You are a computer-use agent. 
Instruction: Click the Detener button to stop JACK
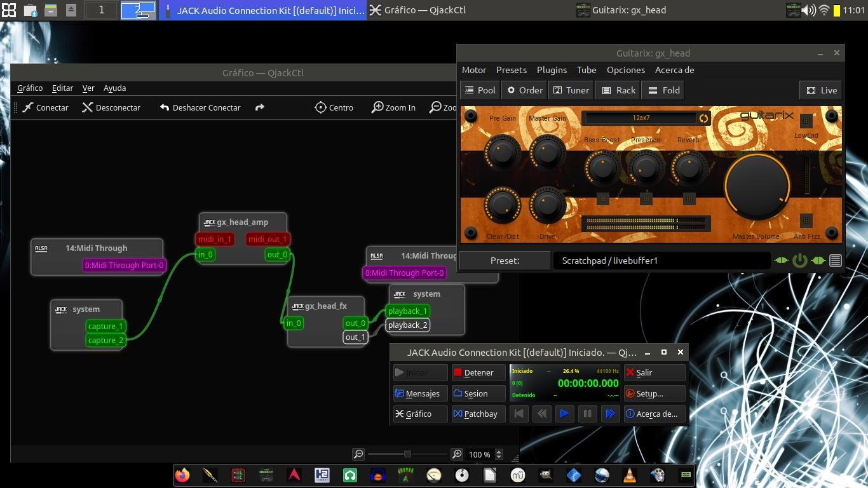tap(478, 372)
